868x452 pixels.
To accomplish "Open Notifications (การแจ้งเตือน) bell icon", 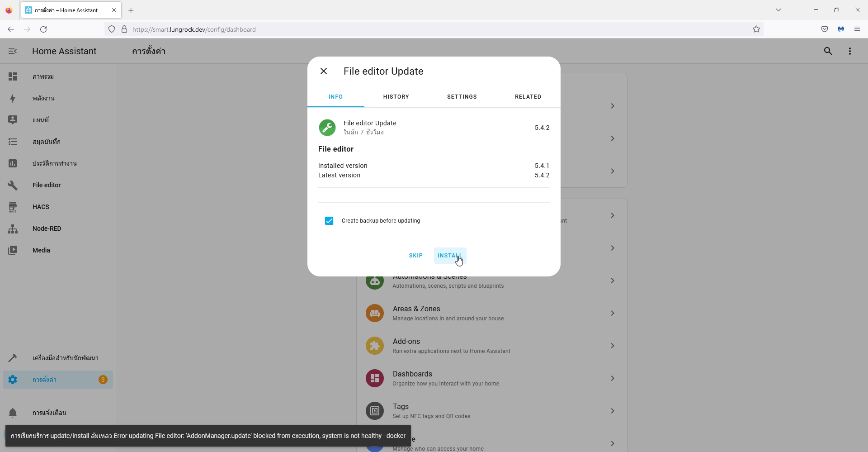I will (x=13, y=413).
